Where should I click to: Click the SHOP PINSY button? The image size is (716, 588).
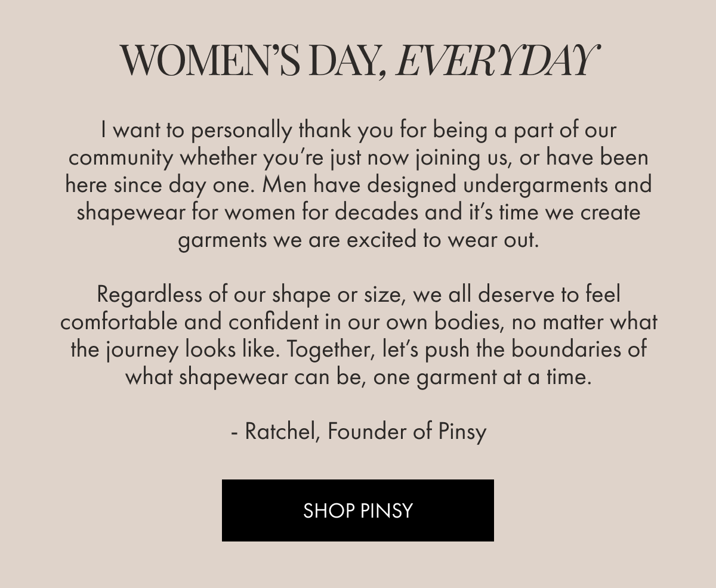(358, 510)
